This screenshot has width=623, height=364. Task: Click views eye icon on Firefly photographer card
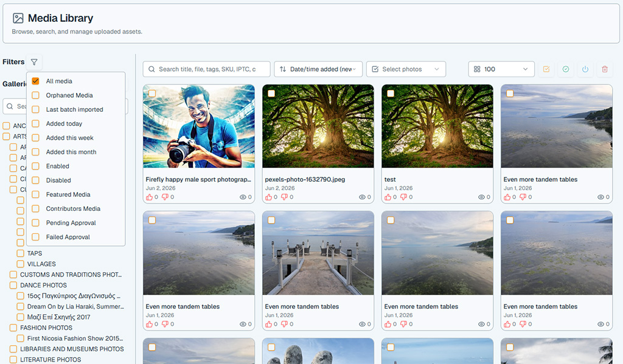pyautogui.click(x=243, y=197)
